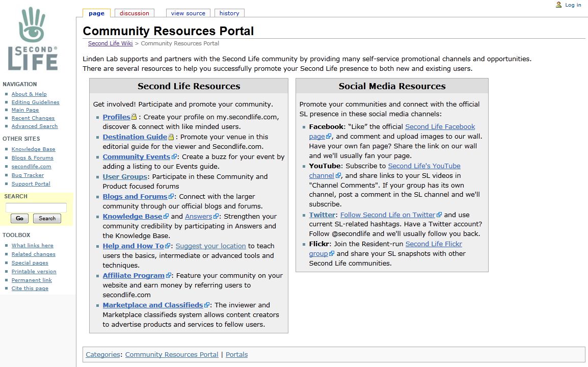Open the history tab
588x367 pixels.
point(229,13)
